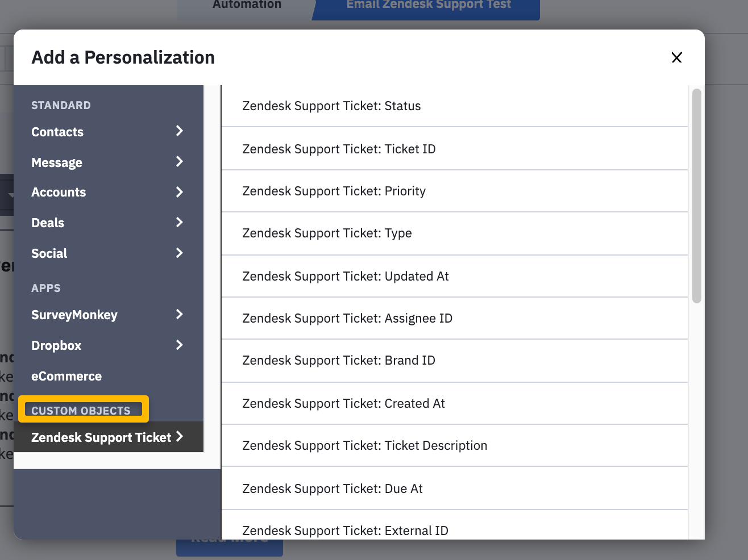This screenshot has height=560, width=748.
Task: Select Zendesk Support Ticket: Assignee ID
Action: (455, 318)
